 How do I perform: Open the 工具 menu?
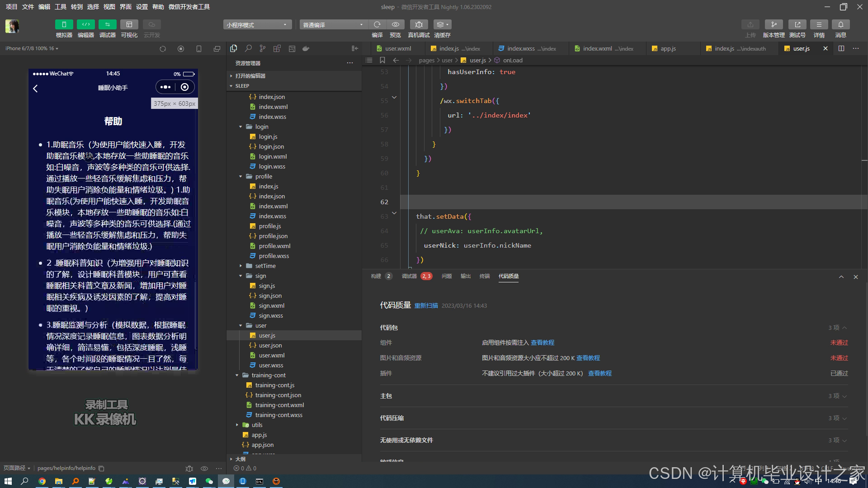[60, 7]
